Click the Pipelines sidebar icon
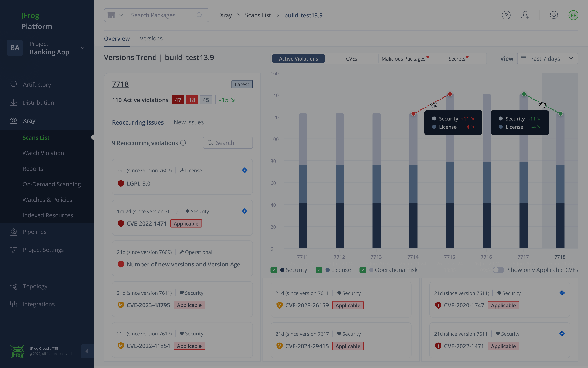 14,232
